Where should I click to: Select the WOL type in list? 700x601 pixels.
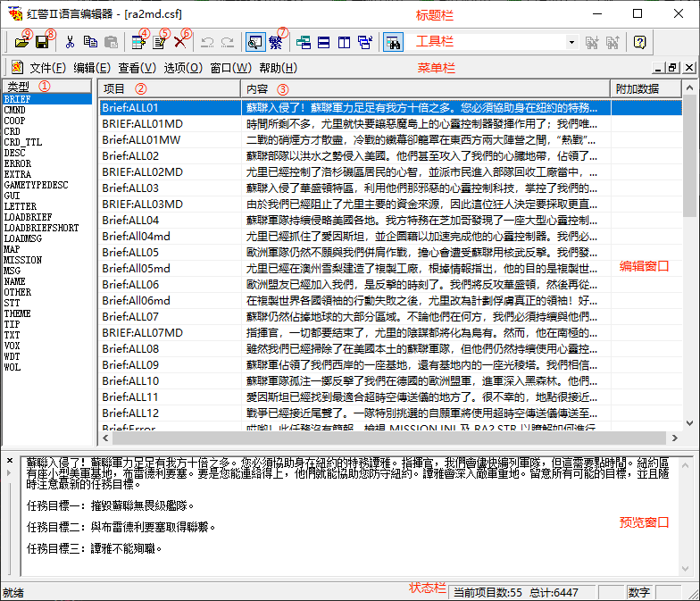pos(12,368)
